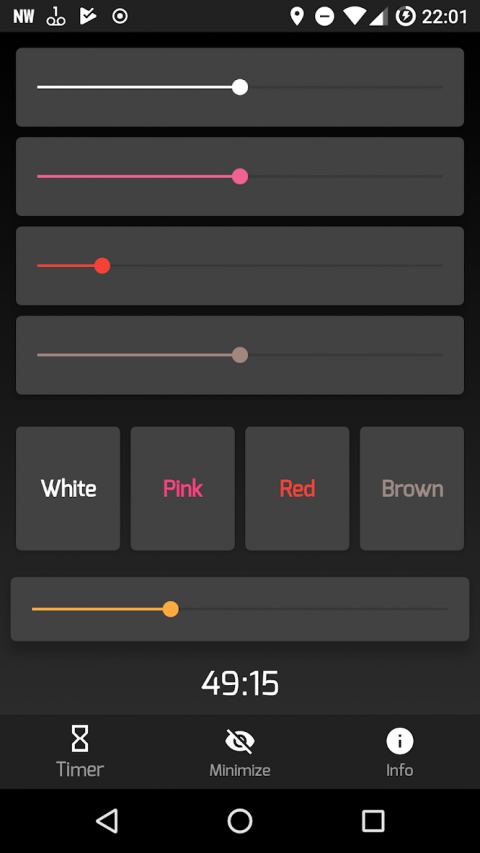Open recent apps square button
Viewport: 480px width, 853px height.
tap(373, 820)
